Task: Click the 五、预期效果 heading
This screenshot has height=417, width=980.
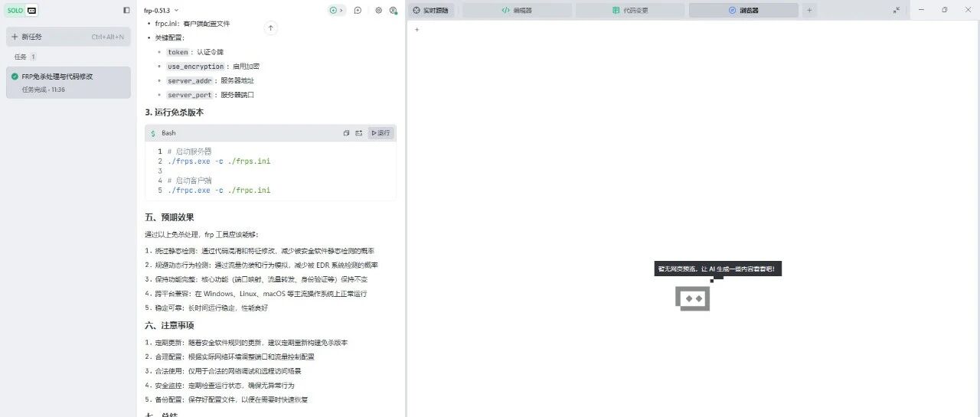Action: [170, 217]
